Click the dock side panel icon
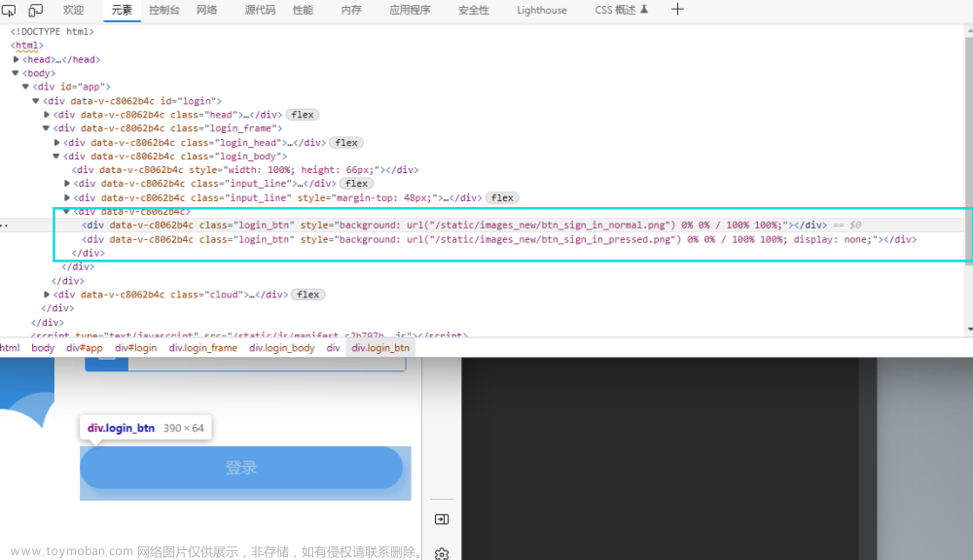973x560 pixels. pos(442,519)
